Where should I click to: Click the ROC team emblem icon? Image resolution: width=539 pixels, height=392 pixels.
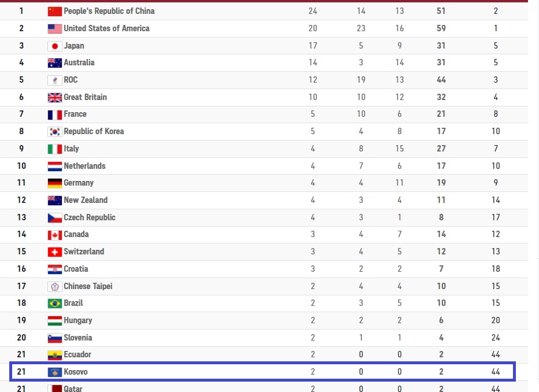(55, 80)
